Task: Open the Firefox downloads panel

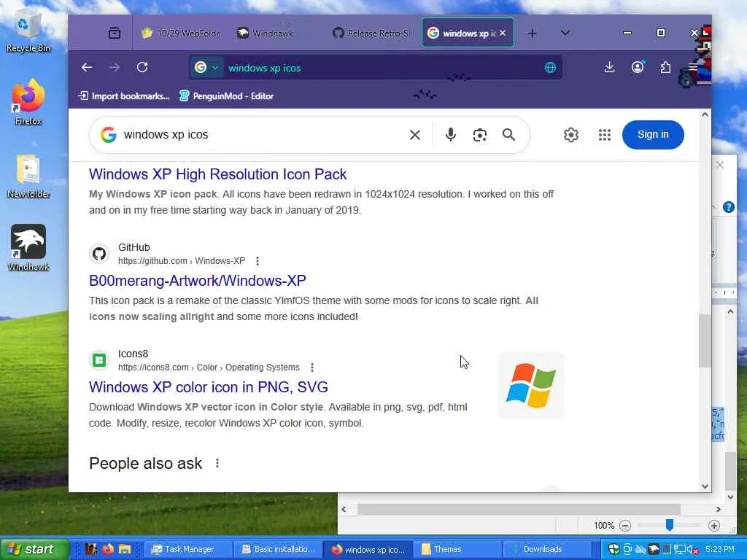Action: pos(609,67)
